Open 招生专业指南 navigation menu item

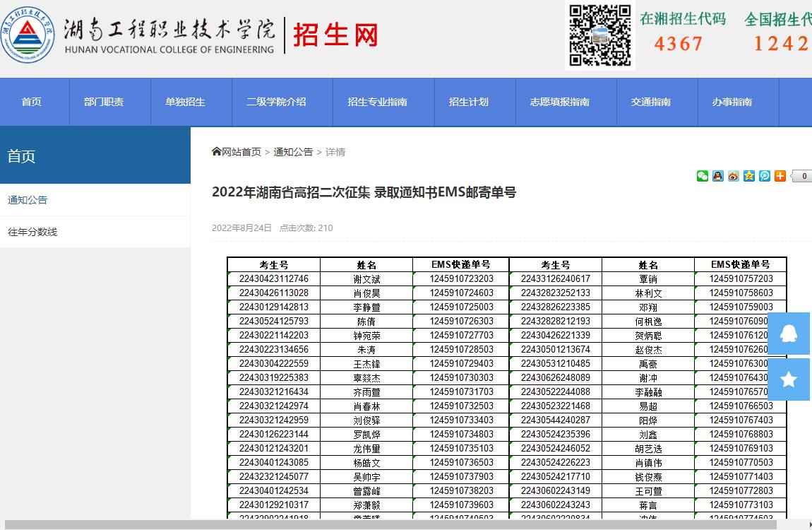coord(377,102)
